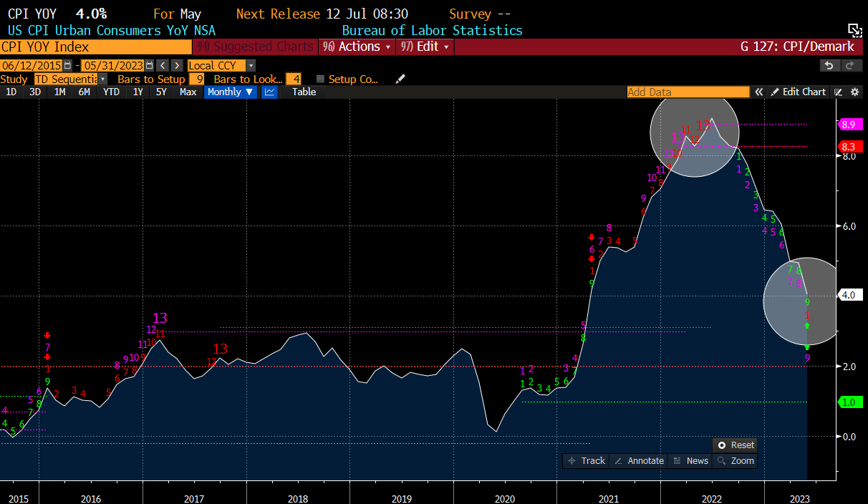Select the 1M range tab

pyautogui.click(x=60, y=92)
